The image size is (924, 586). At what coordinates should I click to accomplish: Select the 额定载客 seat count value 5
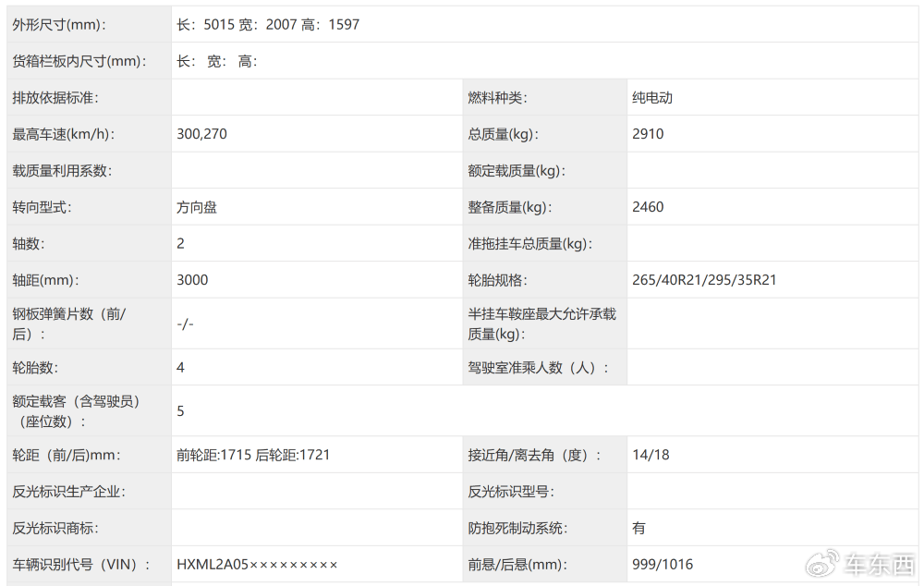[x=181, y=411]
